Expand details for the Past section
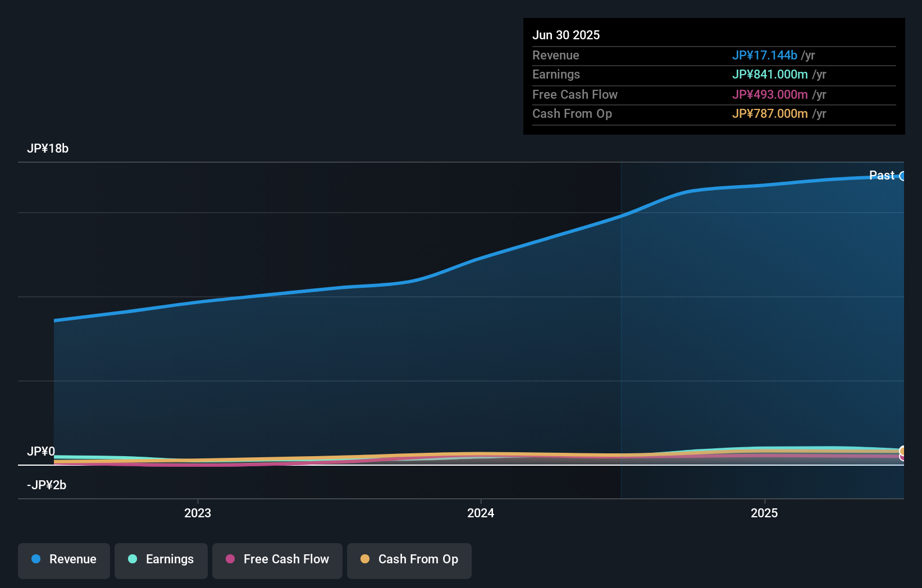The width and height of the screenshot is (922, 588). tap(882, 176)
